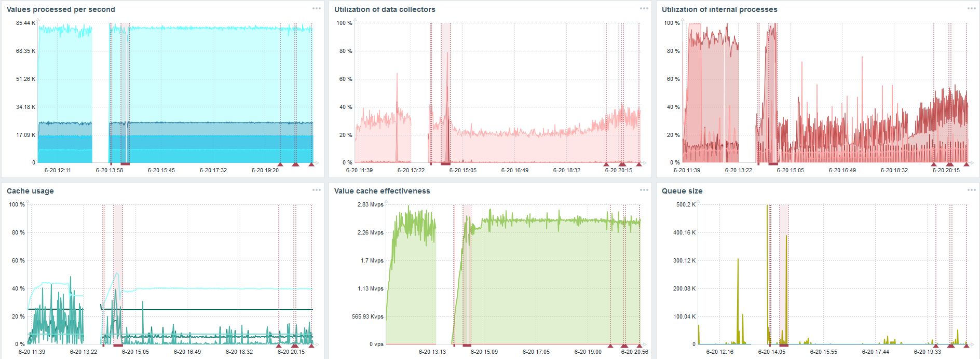
Task: Click 100.04 K axis label in Queue size graph
Action: (685, 316)
